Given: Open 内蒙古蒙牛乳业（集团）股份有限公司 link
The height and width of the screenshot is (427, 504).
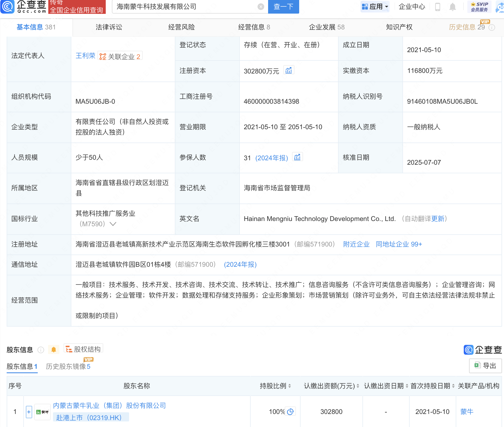Looking at the screenshot, I should coord(109,406).
